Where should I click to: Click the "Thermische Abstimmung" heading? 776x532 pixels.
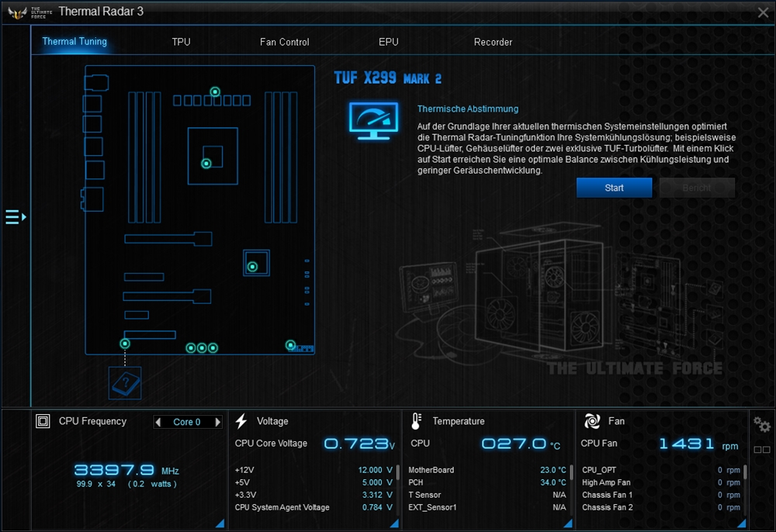468,109
